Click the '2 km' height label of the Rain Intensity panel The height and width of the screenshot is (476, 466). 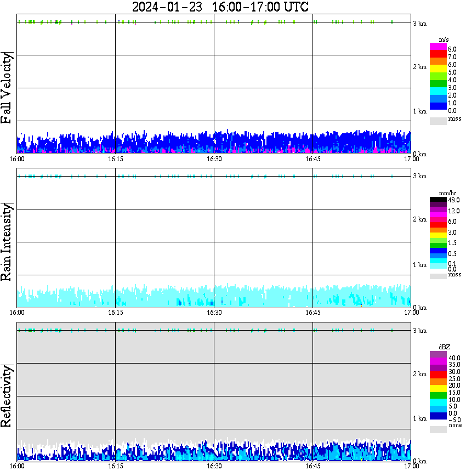(419, 219)
